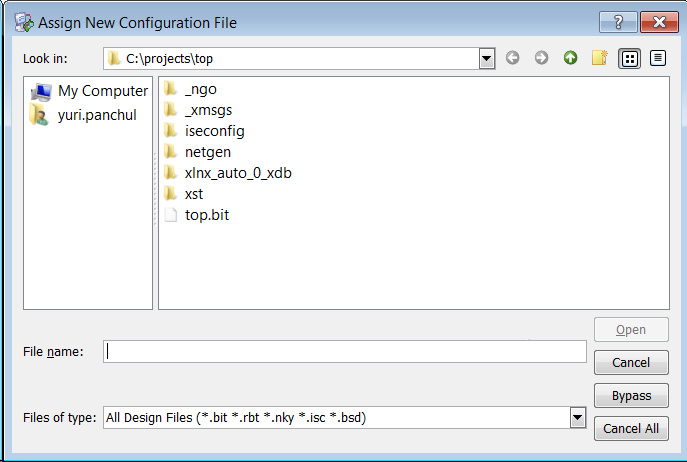Screen dimensions: 687x462
Task: Go to parent directory with the green up arrow
Action: (570, 59)
